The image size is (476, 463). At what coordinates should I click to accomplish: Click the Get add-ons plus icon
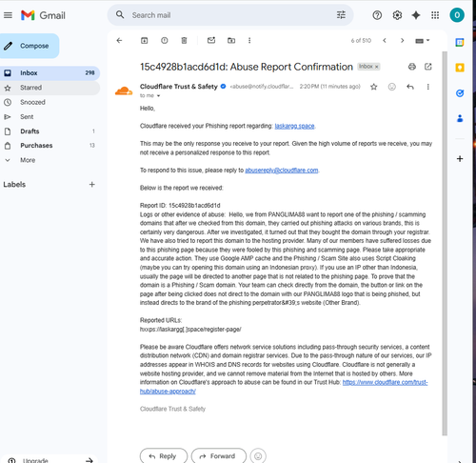pos(460,158)
